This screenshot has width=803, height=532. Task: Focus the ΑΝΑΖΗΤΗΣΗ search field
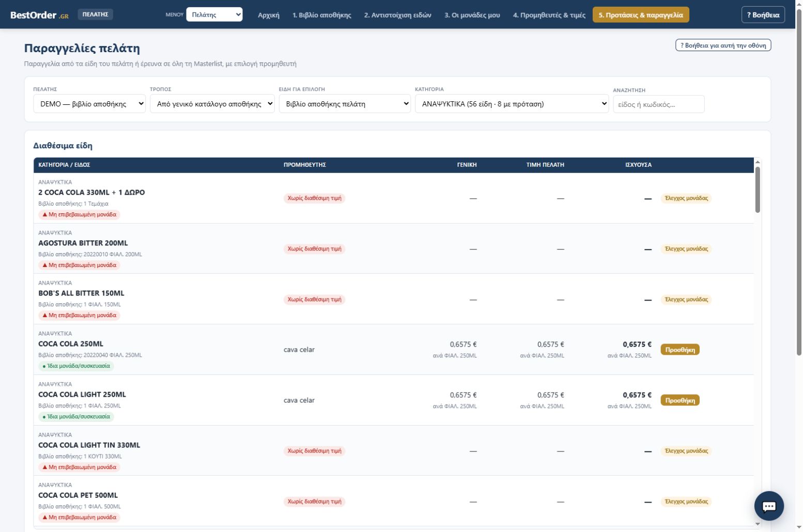click(x=659, y=104)
